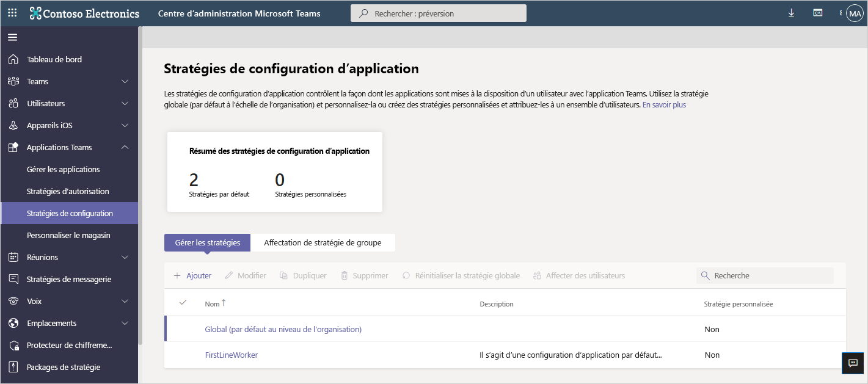Click 'Non' in the FirstLineWorker row
The width and height of the screenshot is (868, 384).
pos(712,355)
